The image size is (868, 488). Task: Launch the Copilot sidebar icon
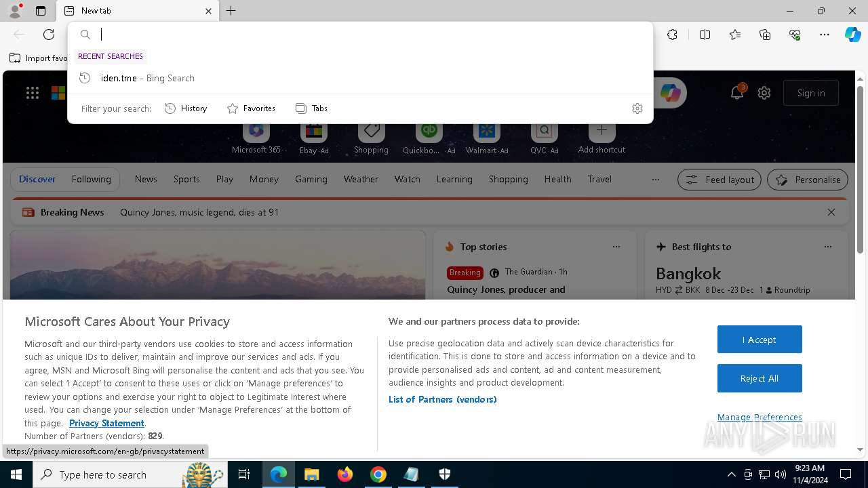pyautogui.click(x=852, y=35)
